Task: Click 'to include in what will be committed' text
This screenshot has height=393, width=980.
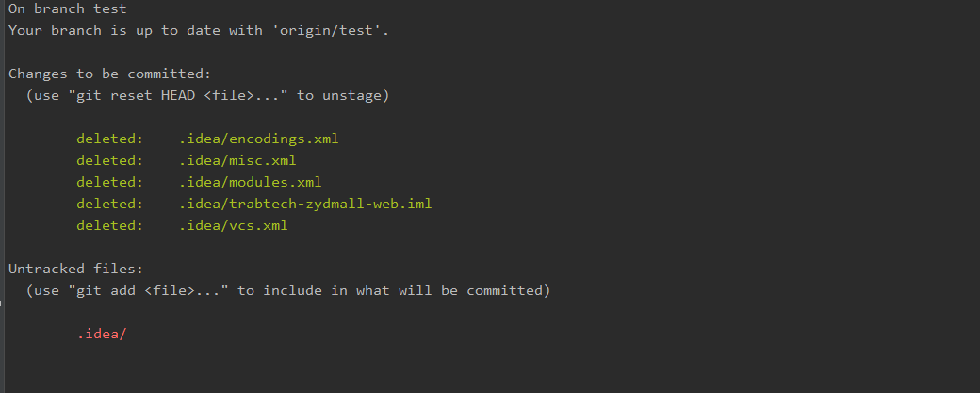Action: pyautogui.click(x=393, y=290)
